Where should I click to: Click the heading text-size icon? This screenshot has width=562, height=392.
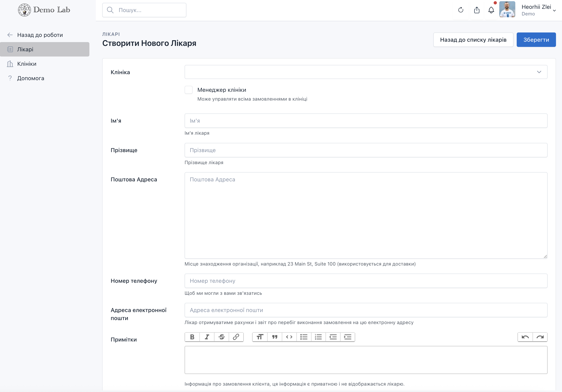coord(260,337)
